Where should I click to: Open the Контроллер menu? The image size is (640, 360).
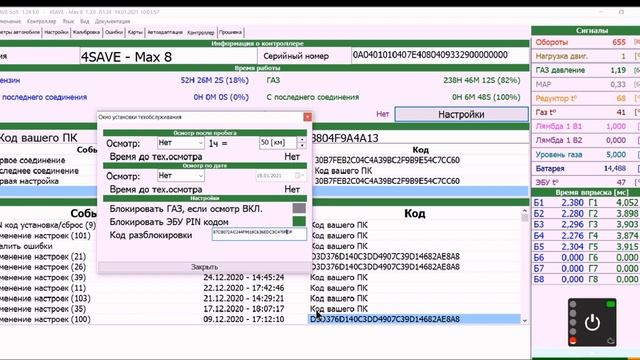tap(42, 21)
